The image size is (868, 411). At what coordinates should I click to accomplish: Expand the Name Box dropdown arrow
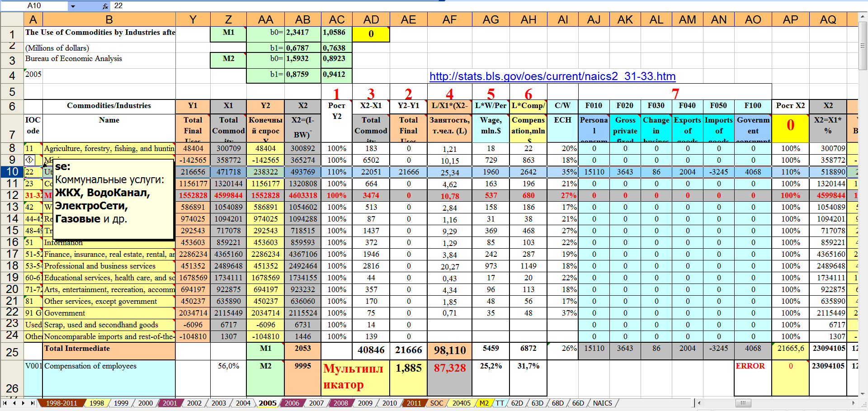pyautogui.click(x=73, y=6)
